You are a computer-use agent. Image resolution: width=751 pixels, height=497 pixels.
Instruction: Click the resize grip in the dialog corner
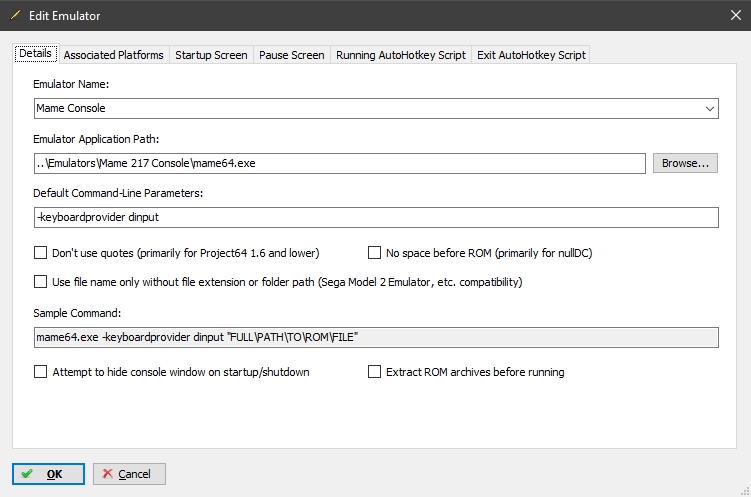(745, 491)
